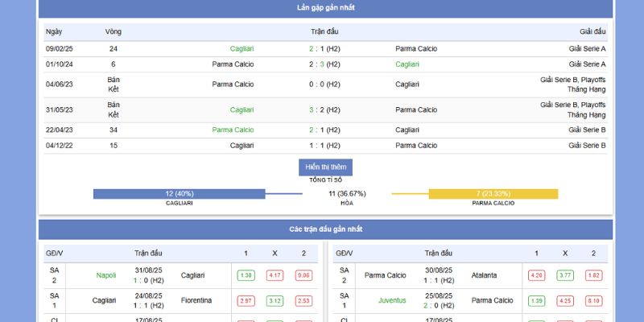
Task: Click the date 09/02/25
Action: click(x=59, y=49)
